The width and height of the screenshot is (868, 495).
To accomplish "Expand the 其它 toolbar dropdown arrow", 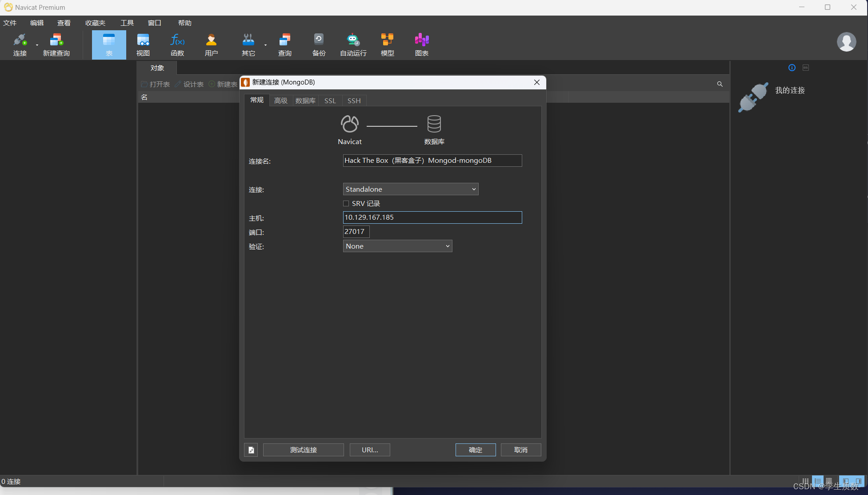I will (265, 45).
